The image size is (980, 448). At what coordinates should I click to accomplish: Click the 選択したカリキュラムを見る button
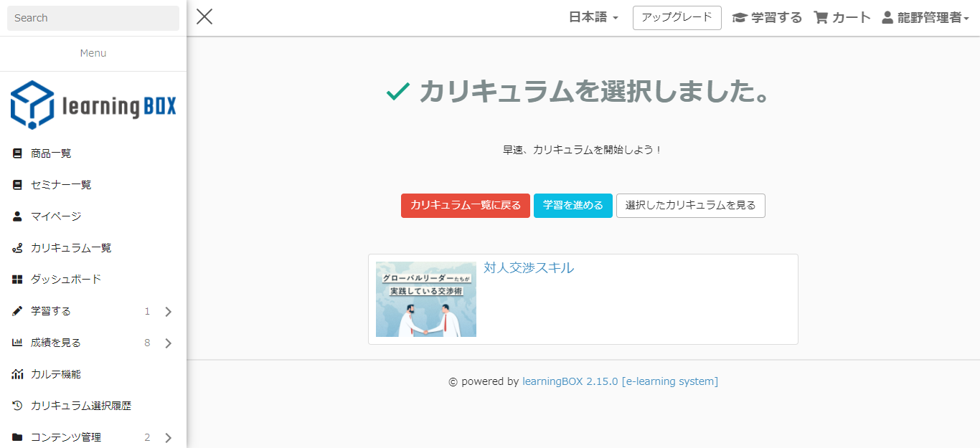(690, 206)
